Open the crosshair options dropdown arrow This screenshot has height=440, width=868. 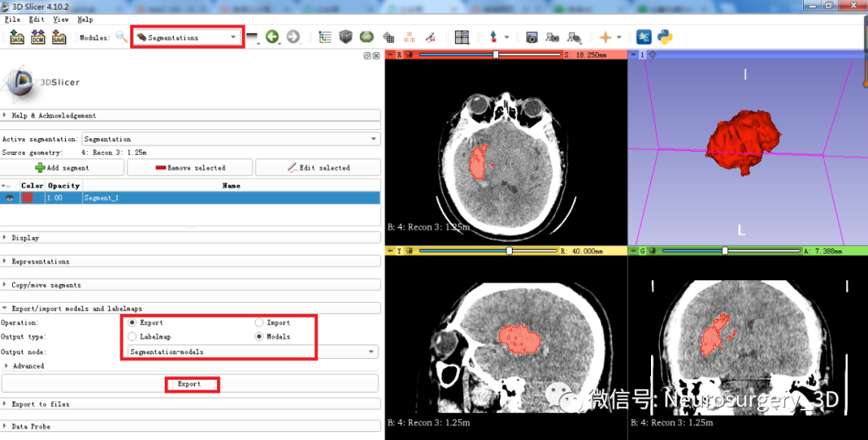point(619,38)
